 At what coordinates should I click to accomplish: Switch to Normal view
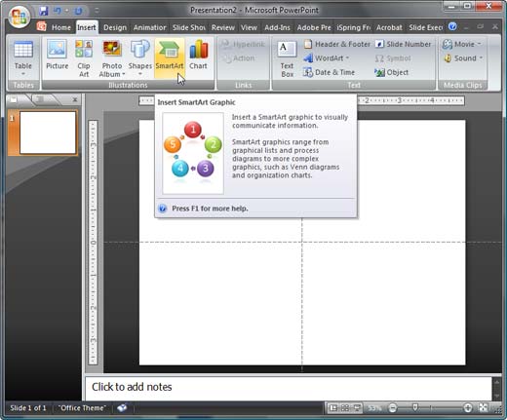click(x=333, y=408)
